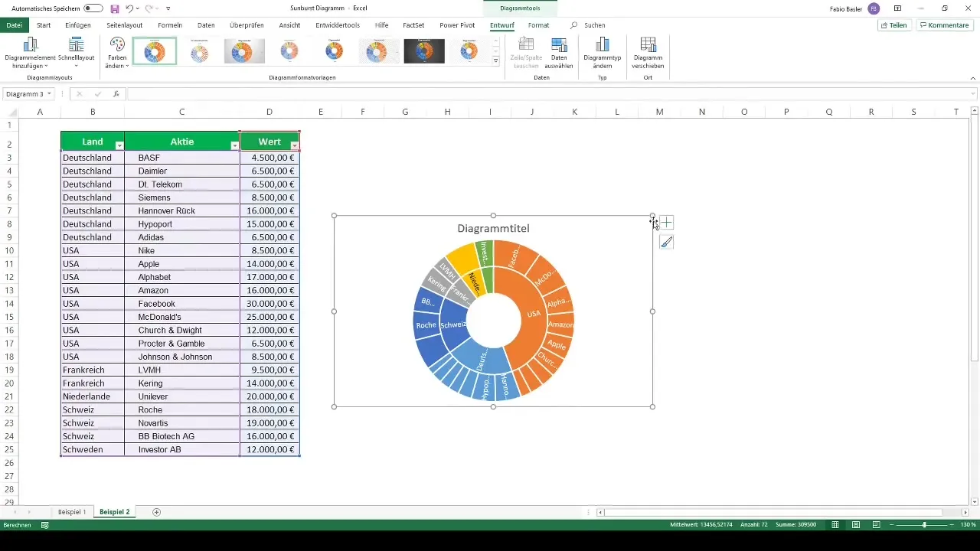Select the dark background chart style thumbnail
980x551 pixels.
424,51
